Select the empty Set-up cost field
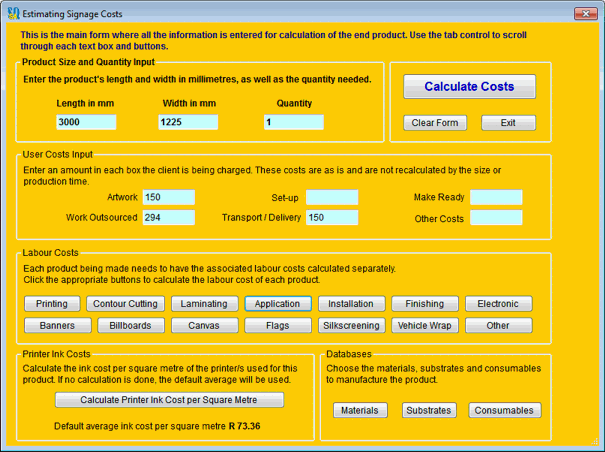Viewport: 605px width, 452px height. (x=331, y=198)
